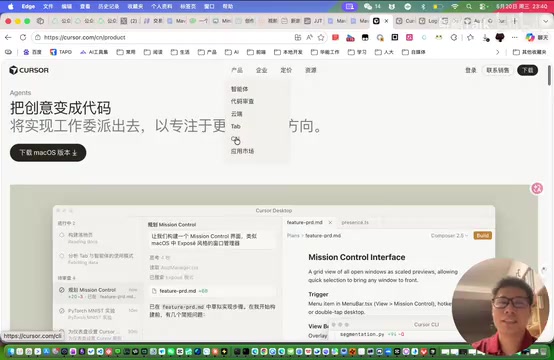This screenshot has width=554, height=360.
Task: Select the 规划 Mission Control task row
Action: click(98, 293)
